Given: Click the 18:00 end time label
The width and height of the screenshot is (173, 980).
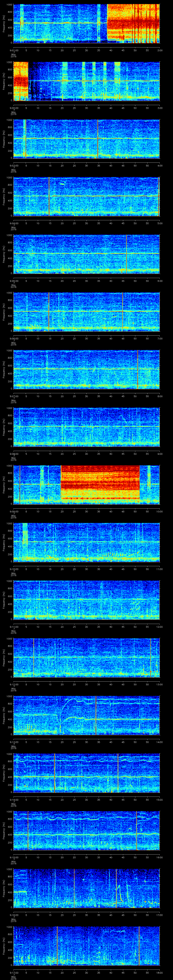Looking at the screenshot, I should tap(160, 973).
